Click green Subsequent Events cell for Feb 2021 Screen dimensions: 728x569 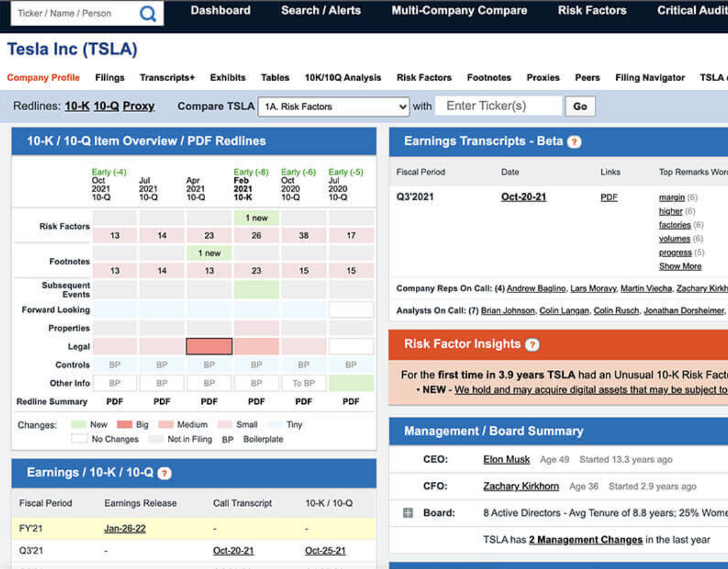(x=256, y=289)
